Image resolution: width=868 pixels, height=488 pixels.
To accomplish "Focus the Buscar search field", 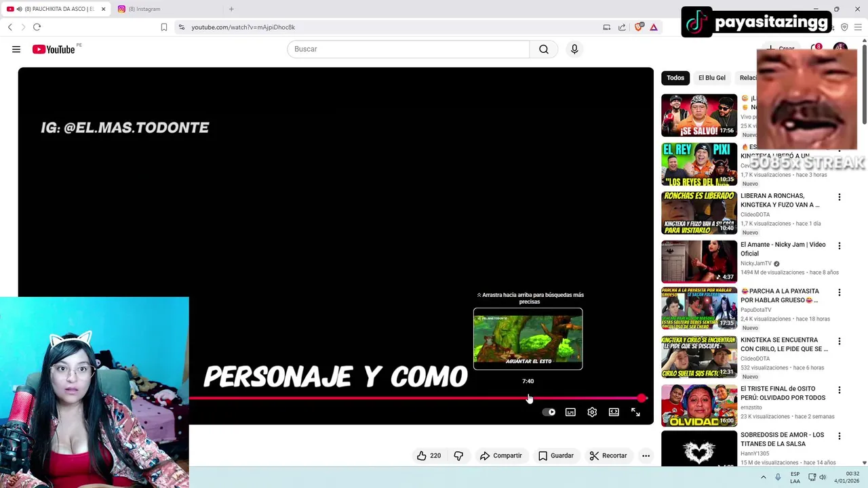I will coord(408,49).
